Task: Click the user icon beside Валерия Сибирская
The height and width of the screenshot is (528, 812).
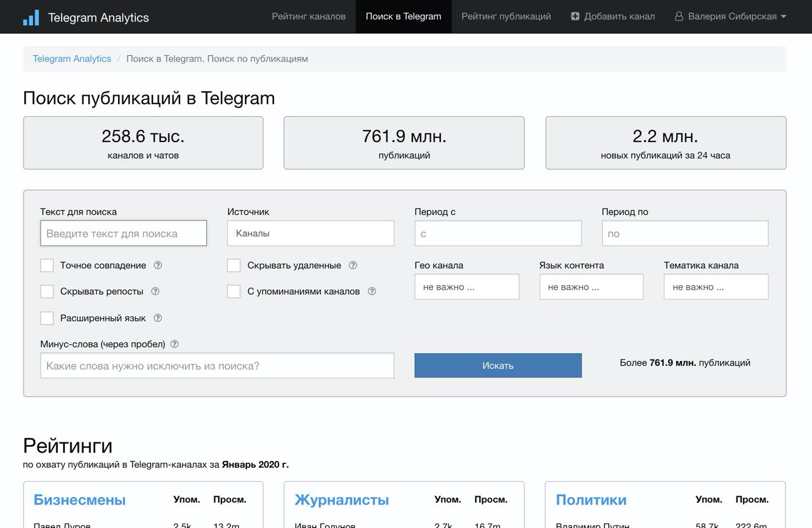Action: [679, 16]
